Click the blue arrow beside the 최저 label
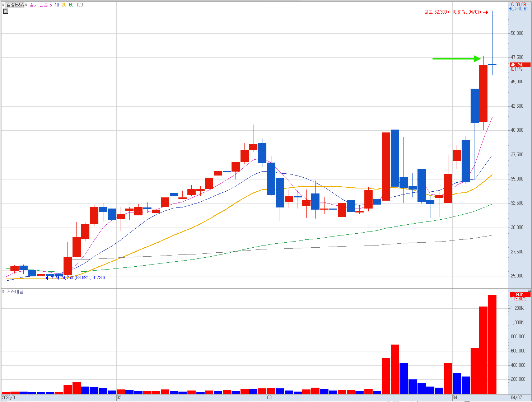532x402 pixels. pos(47,278)
